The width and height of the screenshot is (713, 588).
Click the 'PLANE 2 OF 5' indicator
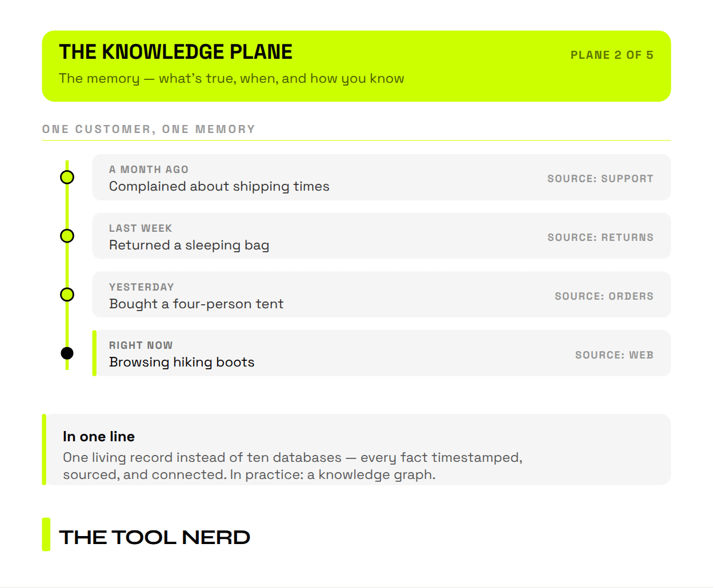tap(612, 55)
